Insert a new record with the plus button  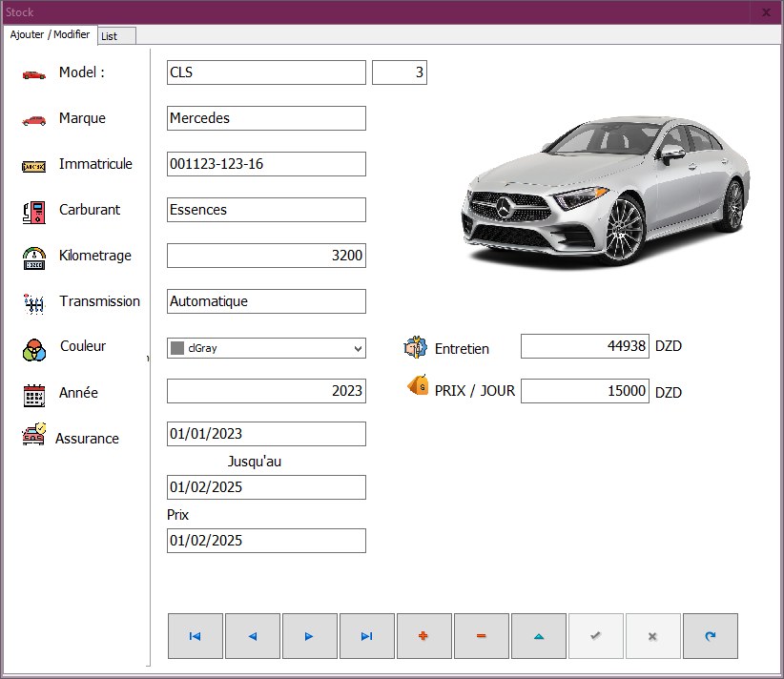click(x=424, y=636)
